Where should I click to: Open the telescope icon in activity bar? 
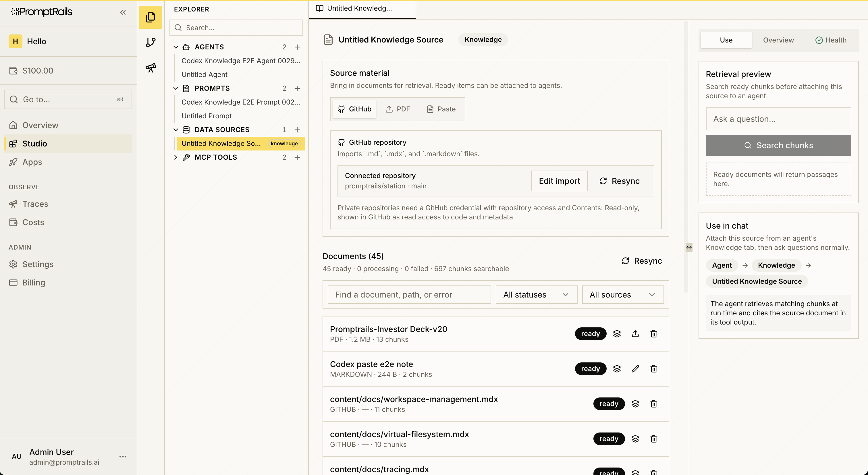151,68
